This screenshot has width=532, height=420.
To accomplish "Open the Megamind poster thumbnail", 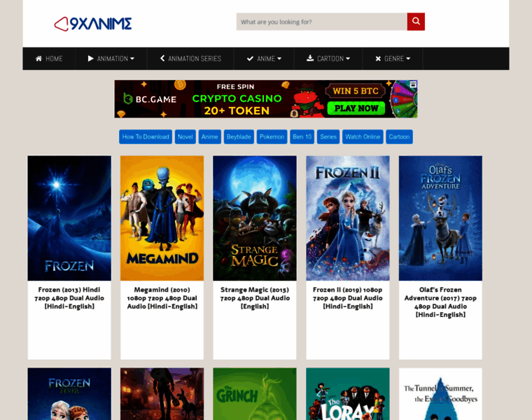I will [162, 218].
